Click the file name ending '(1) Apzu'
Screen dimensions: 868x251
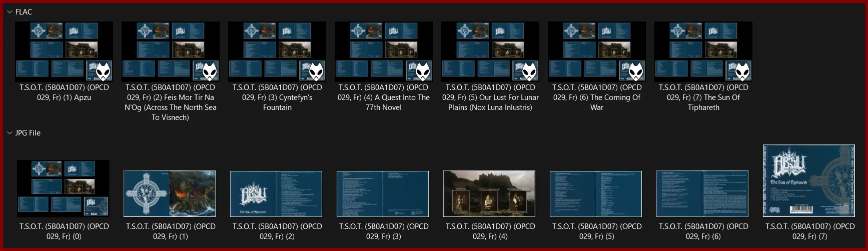click(64, 92)
